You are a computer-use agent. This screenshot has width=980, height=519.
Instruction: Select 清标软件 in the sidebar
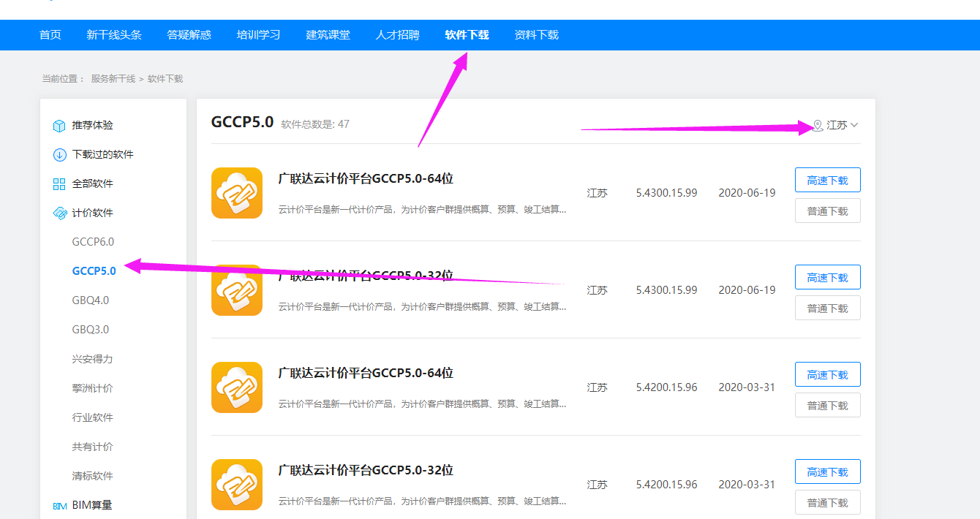[93, 476]
